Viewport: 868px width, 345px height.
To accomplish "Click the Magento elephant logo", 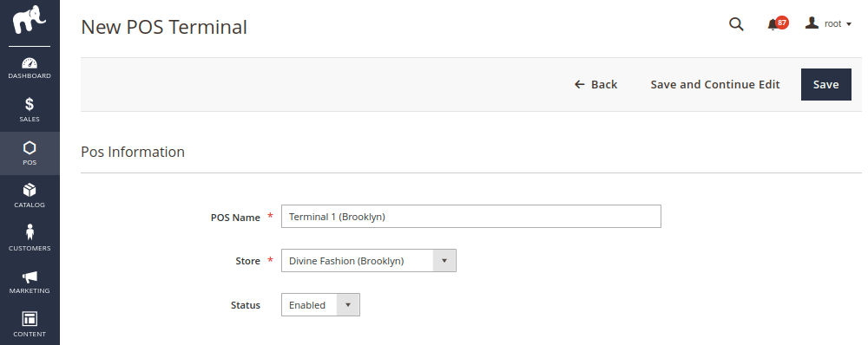I will 30,19.
